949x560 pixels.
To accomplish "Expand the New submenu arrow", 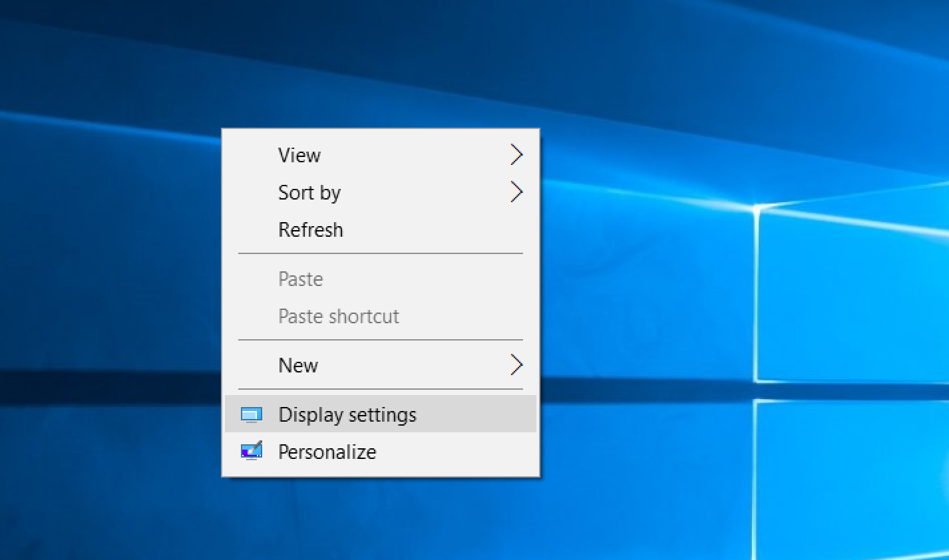I will [516, 365].
